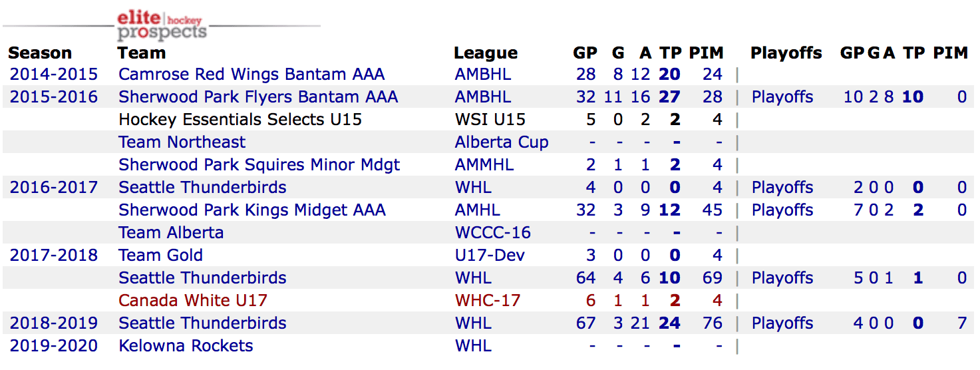
Task: Click the AMMHL league link
Action: pyautogui.click(x=484, y=165)
